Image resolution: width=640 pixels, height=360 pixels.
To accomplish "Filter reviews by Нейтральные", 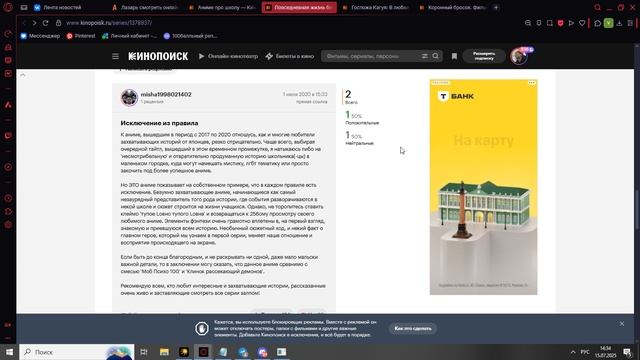I will [359, 143].
